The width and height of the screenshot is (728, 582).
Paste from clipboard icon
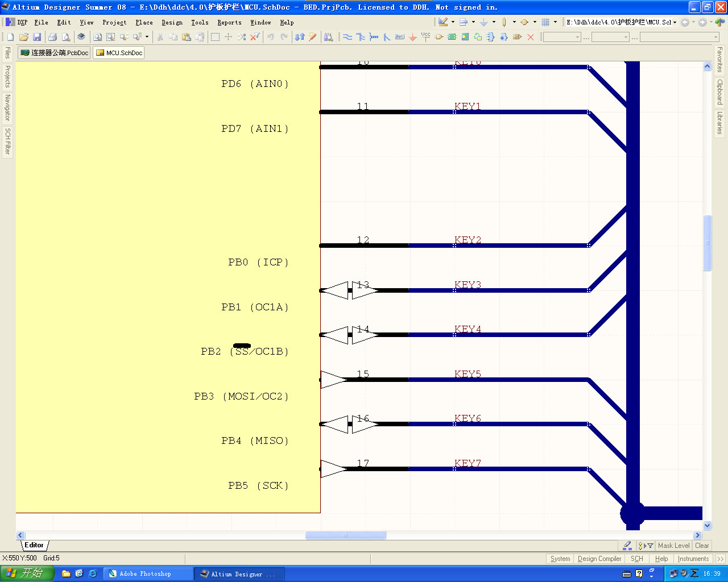coord(186,37)
